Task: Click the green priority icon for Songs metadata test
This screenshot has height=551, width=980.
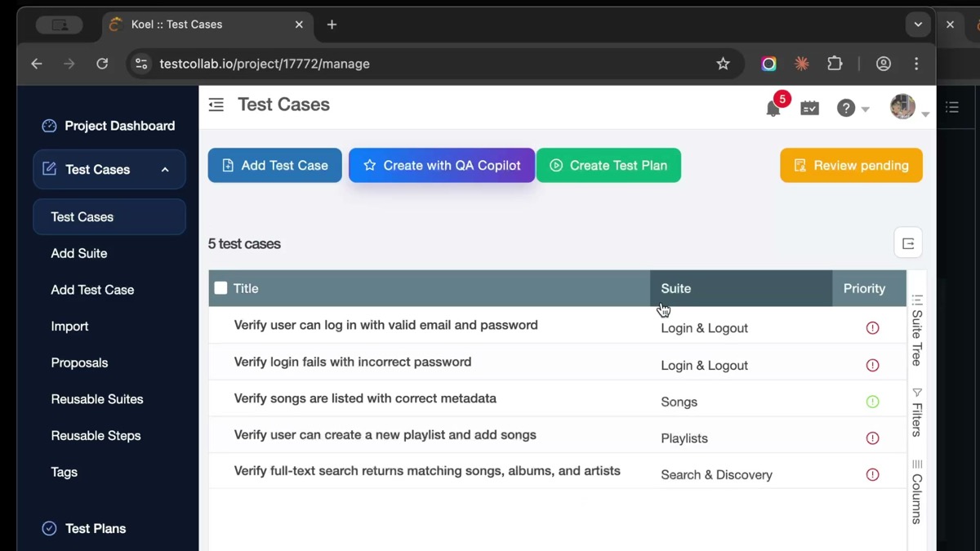Action: pos(872,402)
